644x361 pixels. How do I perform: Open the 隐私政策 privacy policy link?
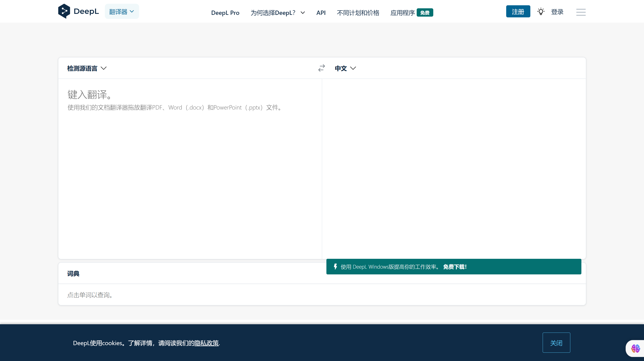coord(206,343)
